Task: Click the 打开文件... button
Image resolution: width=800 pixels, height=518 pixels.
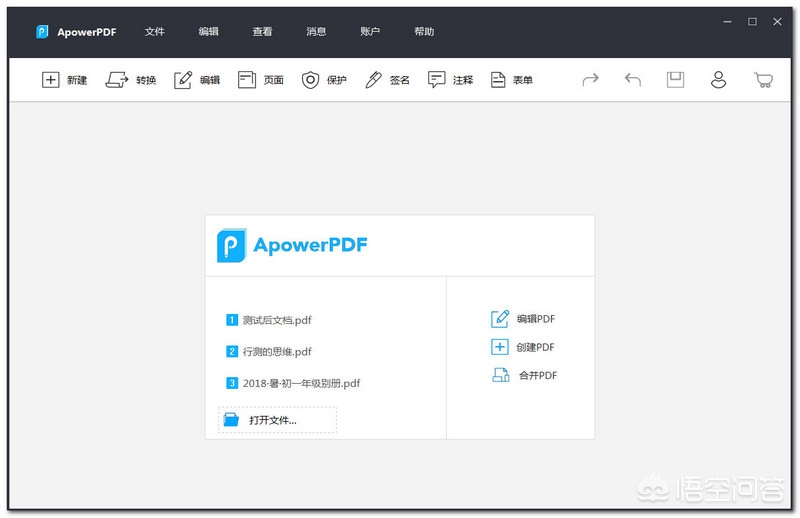Action: tap(278, 420)
